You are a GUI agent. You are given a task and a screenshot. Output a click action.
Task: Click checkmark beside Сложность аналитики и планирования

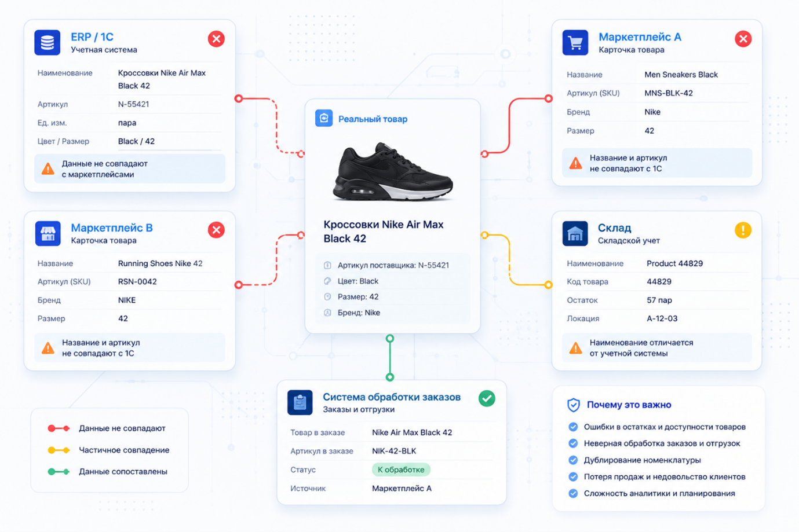[573, 494]
